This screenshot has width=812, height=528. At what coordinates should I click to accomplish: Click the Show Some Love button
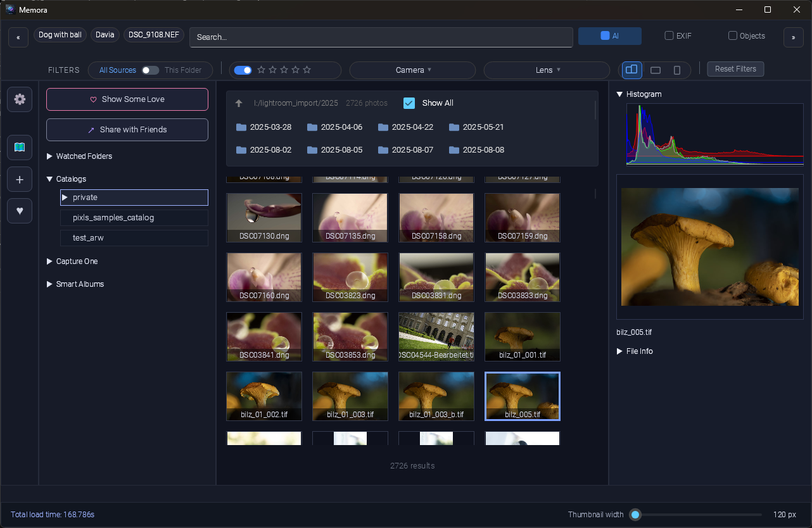127,99
